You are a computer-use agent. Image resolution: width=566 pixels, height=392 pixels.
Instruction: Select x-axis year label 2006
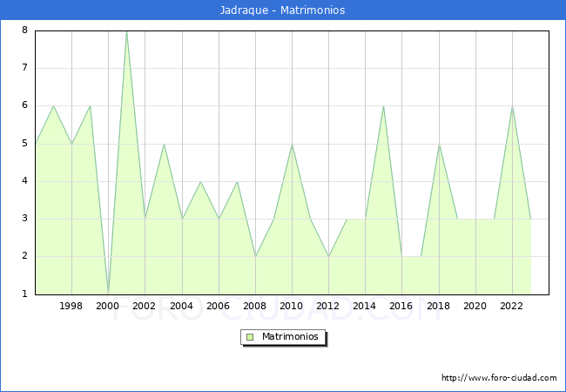[218, 306]
